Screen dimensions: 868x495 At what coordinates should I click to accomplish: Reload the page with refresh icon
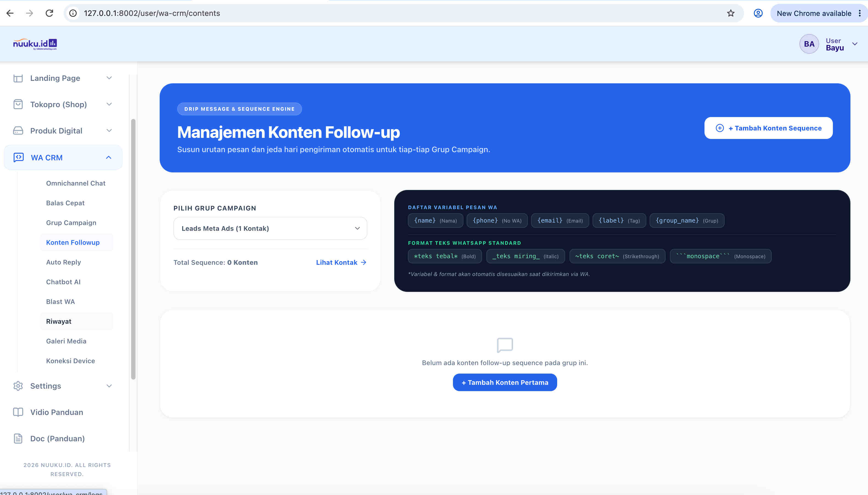[x=49, y=13]
